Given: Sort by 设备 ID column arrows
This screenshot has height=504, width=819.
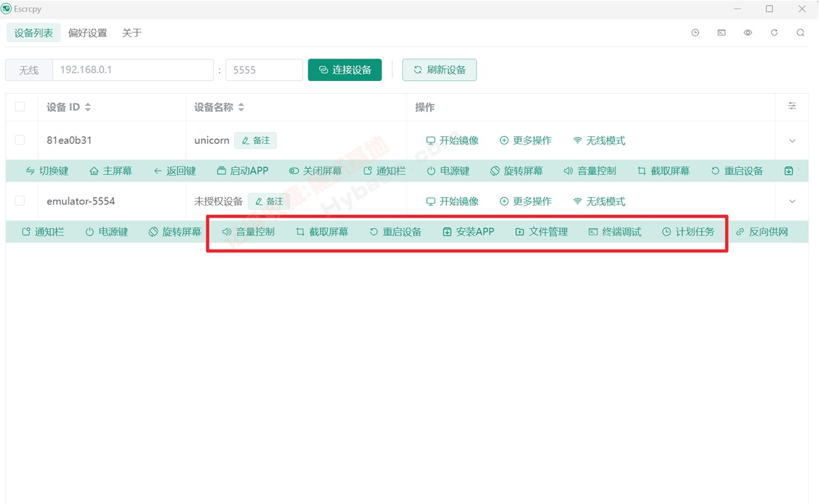Looking at the screenshot, I should tap(88, 107).
